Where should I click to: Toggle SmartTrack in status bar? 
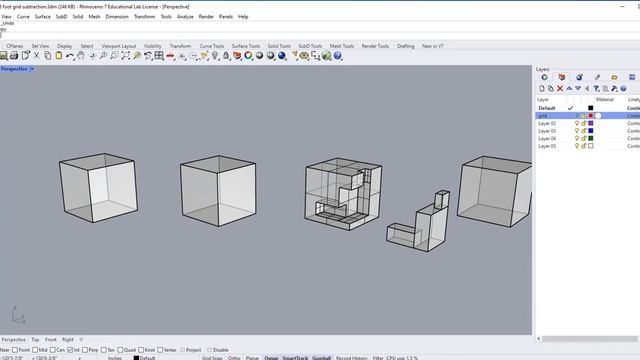[295, 358]
